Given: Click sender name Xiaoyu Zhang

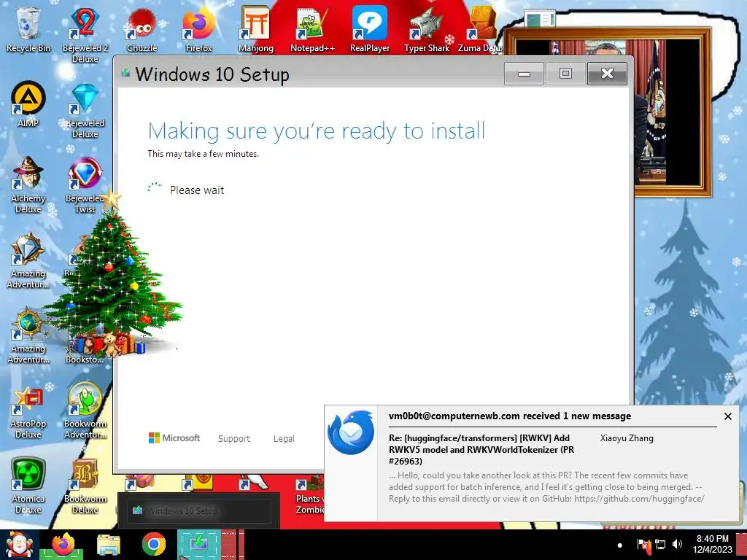Looking at the screenshot, I should 627,438.
